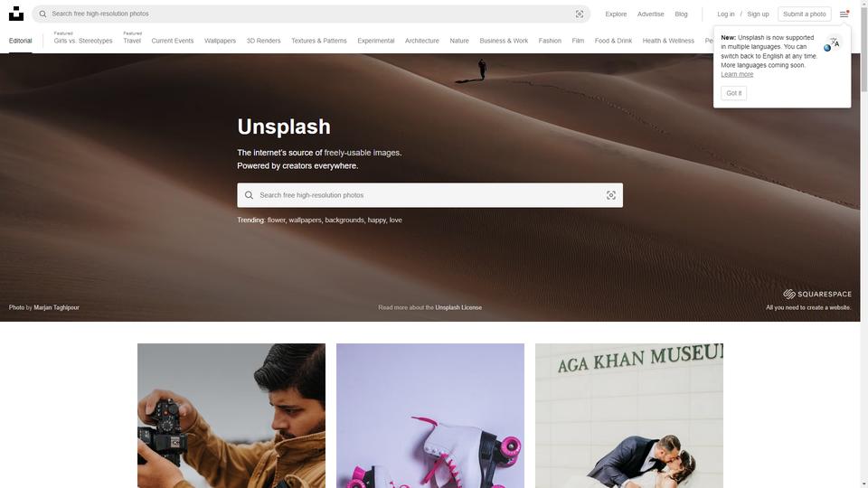
Task: Switch to the 3D Renders tab
Action: (x=263, y=41)
